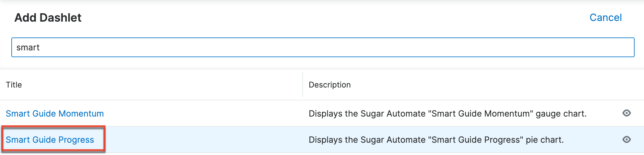Select the Smart Guide Momentum table row
The width and height of the screenshot is (644, 155).
[x=201, y=114]
